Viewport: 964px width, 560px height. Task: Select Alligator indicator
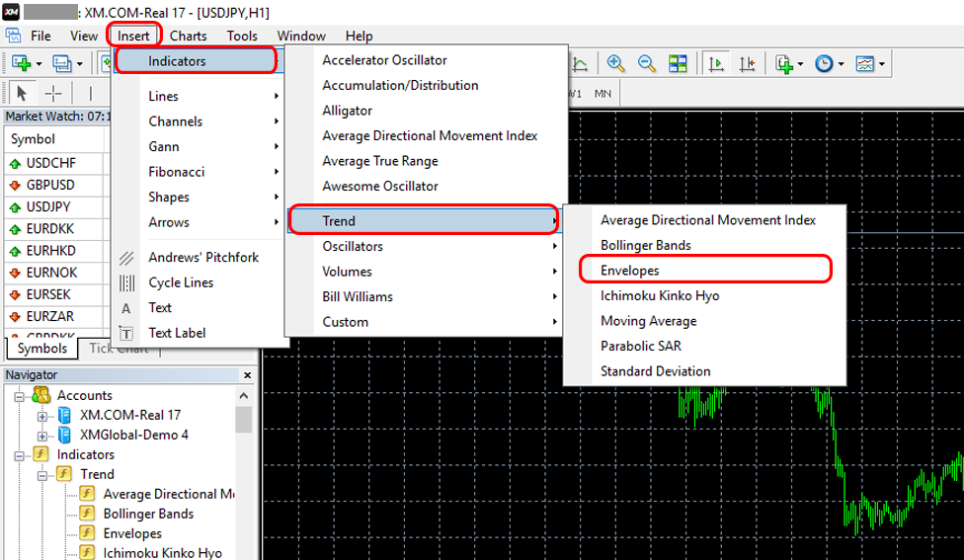pos(426,110)
